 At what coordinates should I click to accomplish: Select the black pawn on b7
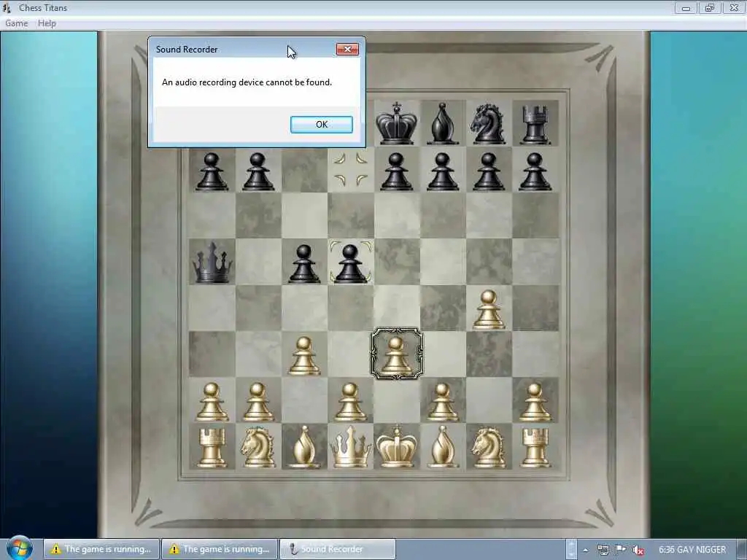(258, 171)
